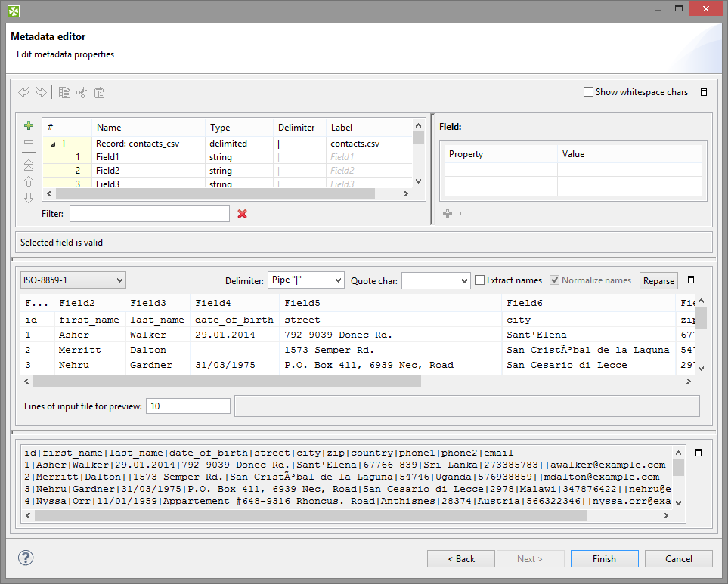Click the preview table horizontal scrollbar
Image resolution: width=728 pixels, height=584 pixels.
coord(227,382)
